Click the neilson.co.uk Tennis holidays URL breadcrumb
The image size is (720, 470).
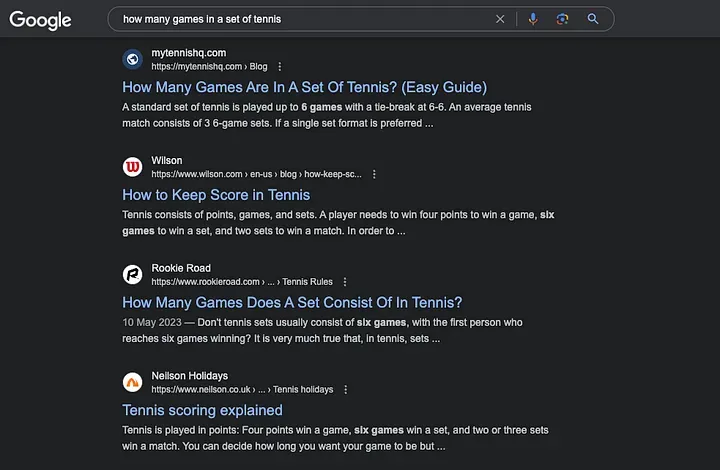(x=242, y=389)
